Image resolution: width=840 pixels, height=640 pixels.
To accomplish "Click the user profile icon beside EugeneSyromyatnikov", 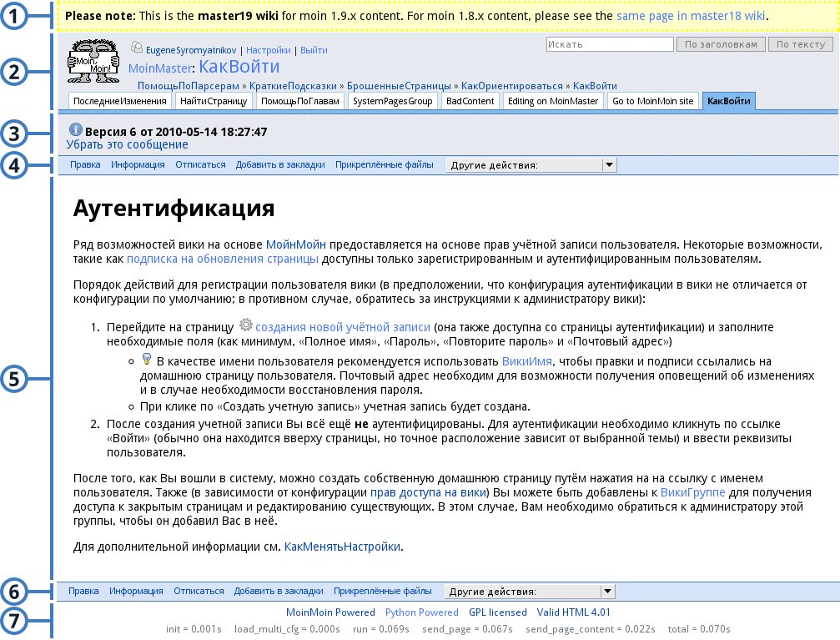I will point(137,48).
